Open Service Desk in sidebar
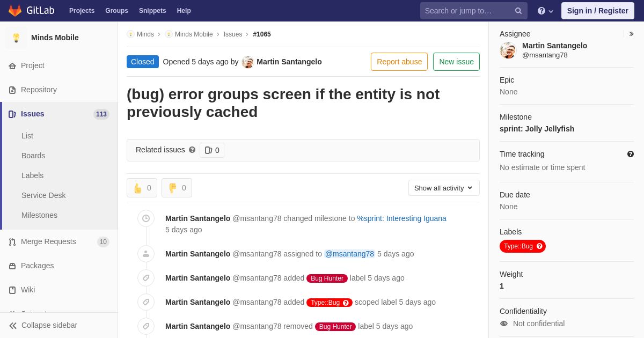This screenshot has height=338, width=644. [43, 195]
